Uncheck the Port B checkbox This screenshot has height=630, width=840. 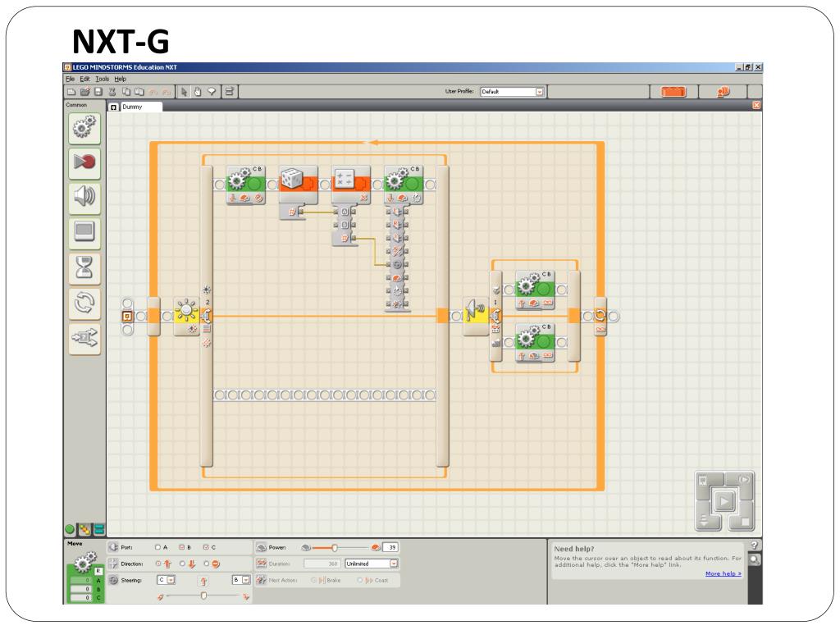[181, 547]
